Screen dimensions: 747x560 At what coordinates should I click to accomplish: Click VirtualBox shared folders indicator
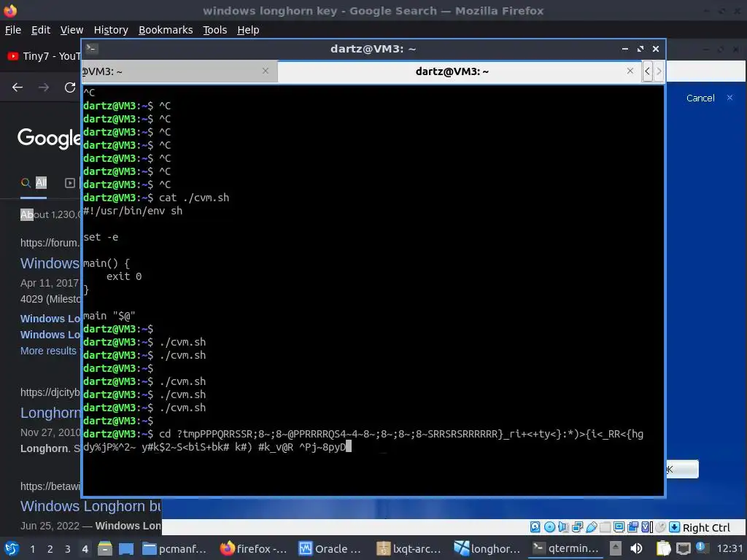pyautogui.click(x=605, y=527)
